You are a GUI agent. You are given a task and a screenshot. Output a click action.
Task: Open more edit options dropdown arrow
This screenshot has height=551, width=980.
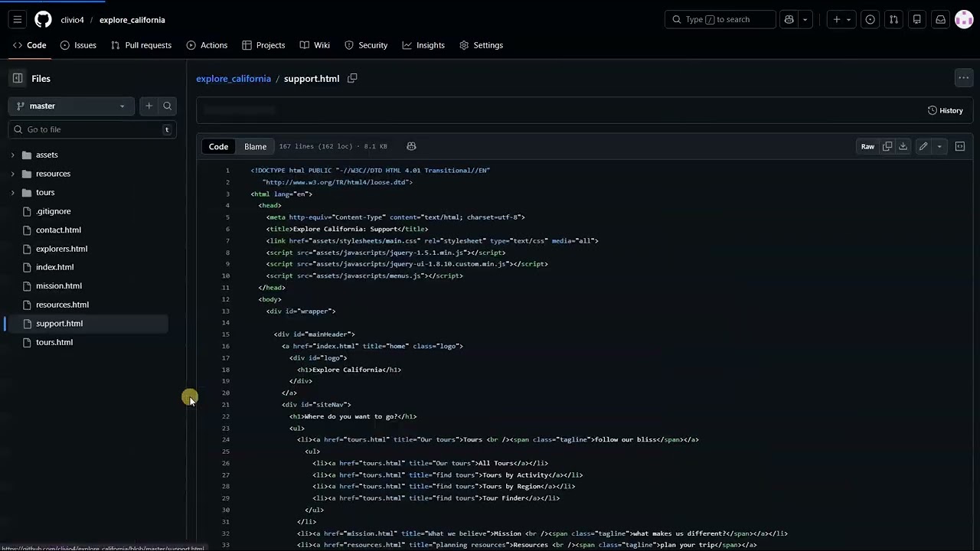[x=939, y=146]
